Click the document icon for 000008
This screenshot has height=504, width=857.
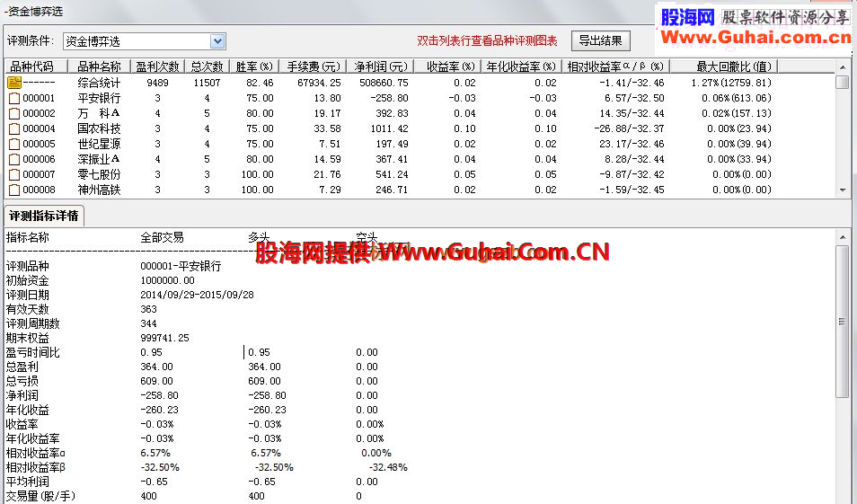coord(14,190)
